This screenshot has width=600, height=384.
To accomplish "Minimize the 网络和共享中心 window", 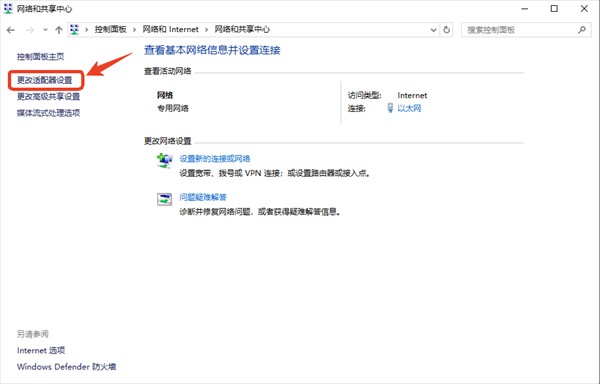I will click(525, 9).
